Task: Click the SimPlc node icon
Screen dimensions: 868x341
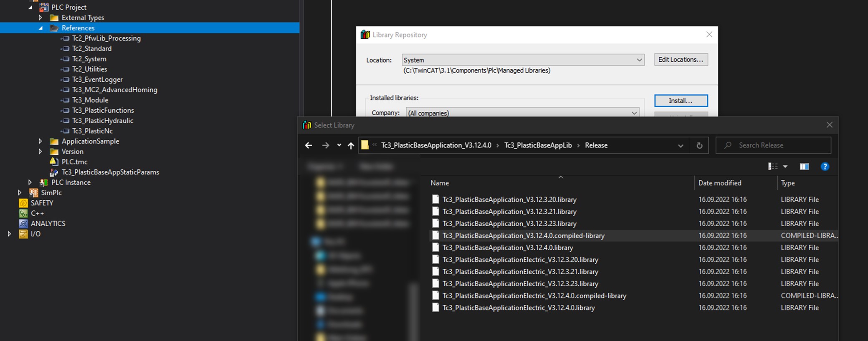Action: point(33,192)
